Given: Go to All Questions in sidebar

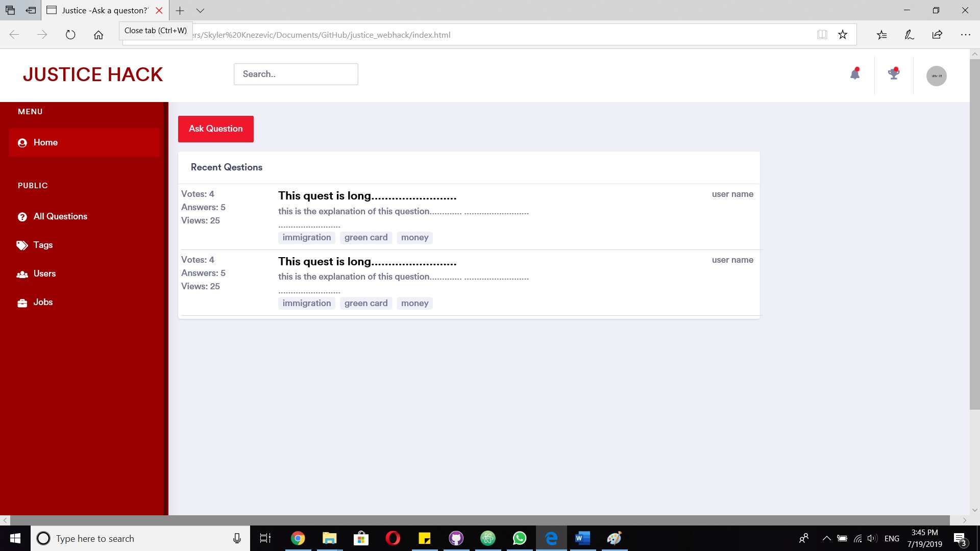Looking at the screenshot, I should click(60, 216).
